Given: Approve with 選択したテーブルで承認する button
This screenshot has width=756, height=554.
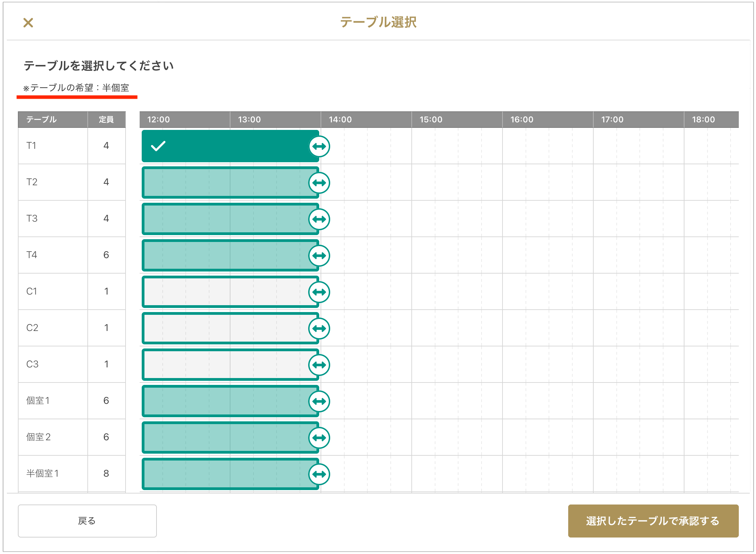Looking at the screenshot, I should (653, 521).
